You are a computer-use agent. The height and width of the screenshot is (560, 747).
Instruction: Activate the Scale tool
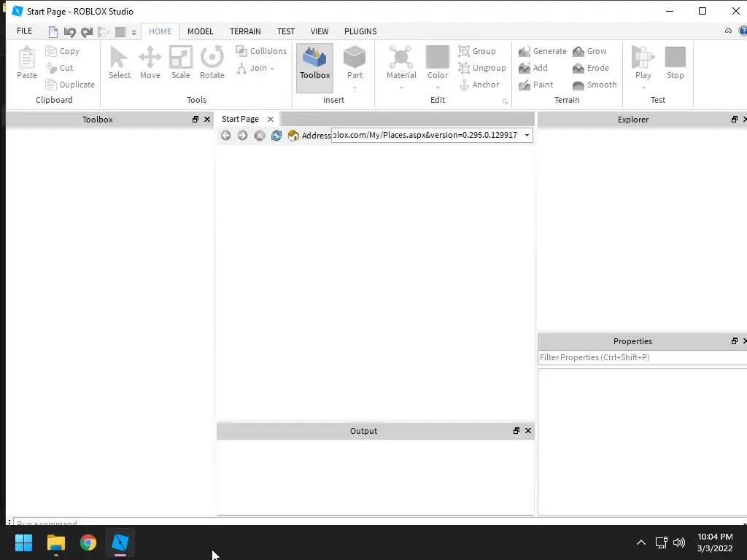pyautogui.click(x=181, y=63)
